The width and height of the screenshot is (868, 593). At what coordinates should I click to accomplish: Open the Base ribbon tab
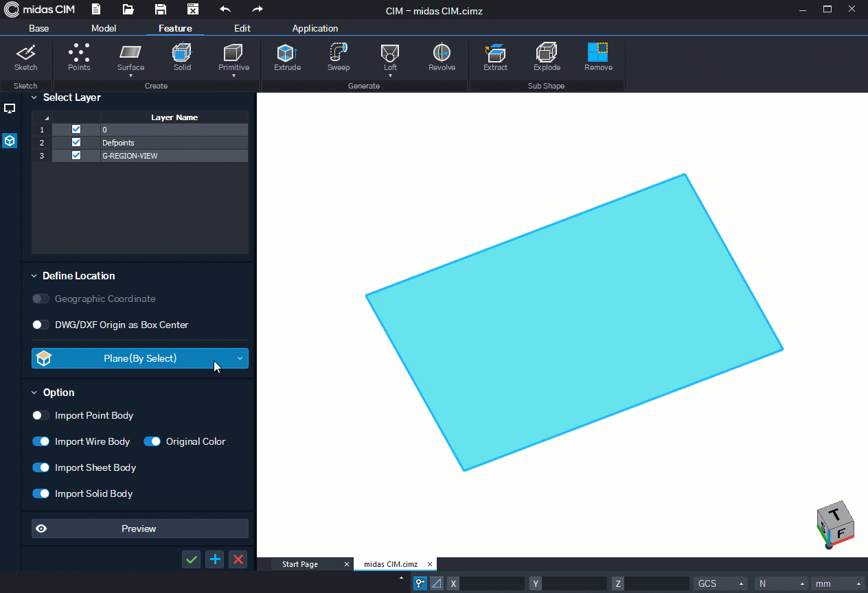[39, 28]
